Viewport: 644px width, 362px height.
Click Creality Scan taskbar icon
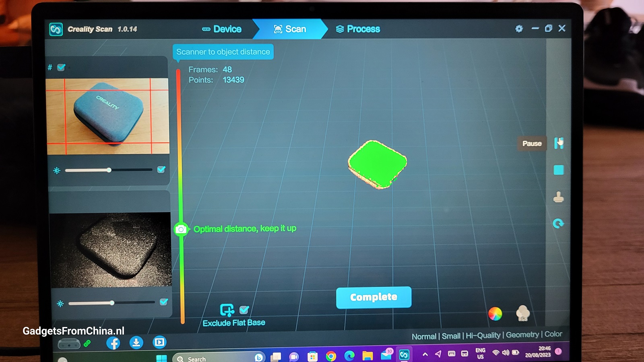tap(404, 354)
